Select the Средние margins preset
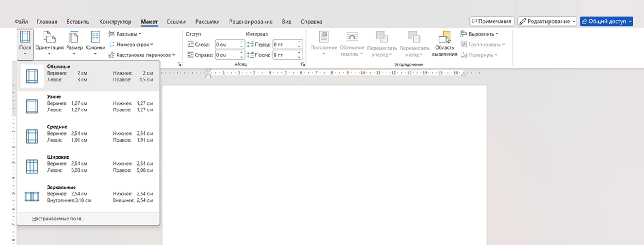The width and height of the screenshot is (644, 245). coord(89,134)
